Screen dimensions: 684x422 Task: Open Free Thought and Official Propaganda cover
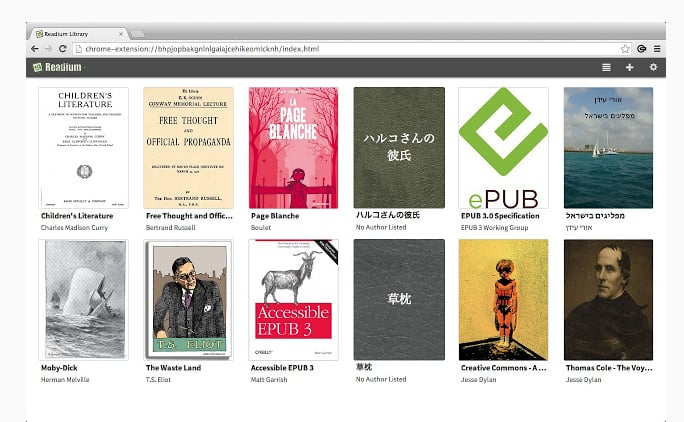[188, 148]
